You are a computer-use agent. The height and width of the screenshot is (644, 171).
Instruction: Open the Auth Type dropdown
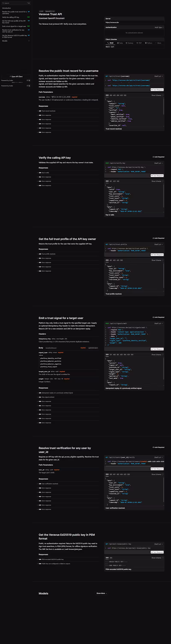(159, 28)
